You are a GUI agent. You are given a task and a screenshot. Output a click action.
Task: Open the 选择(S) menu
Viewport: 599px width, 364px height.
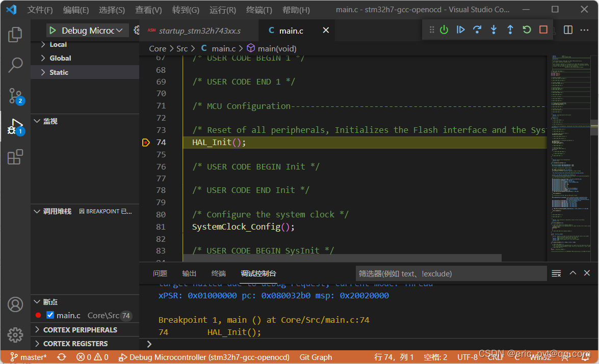[x=112, y=10]
